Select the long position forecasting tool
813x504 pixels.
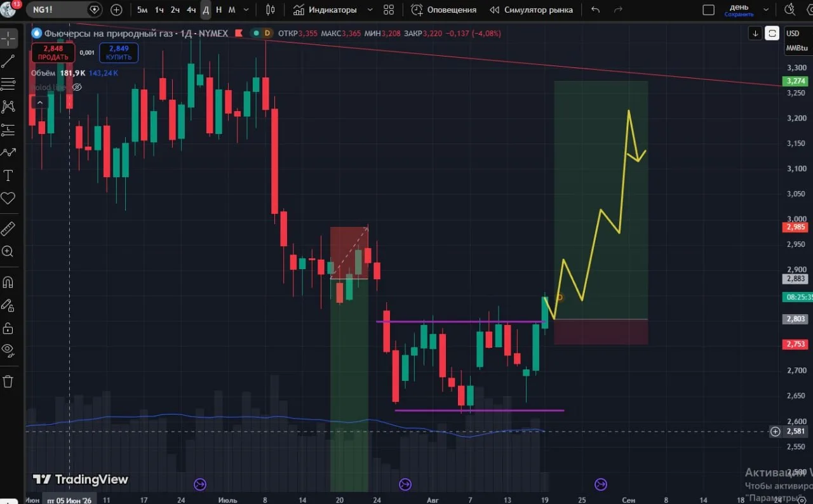8,129
